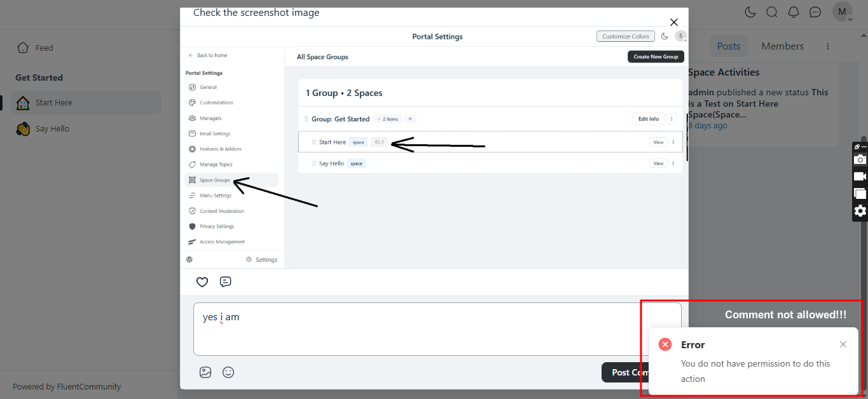Click the Post Comment button
Screen dimensions: 868x399
pos(624,372)
